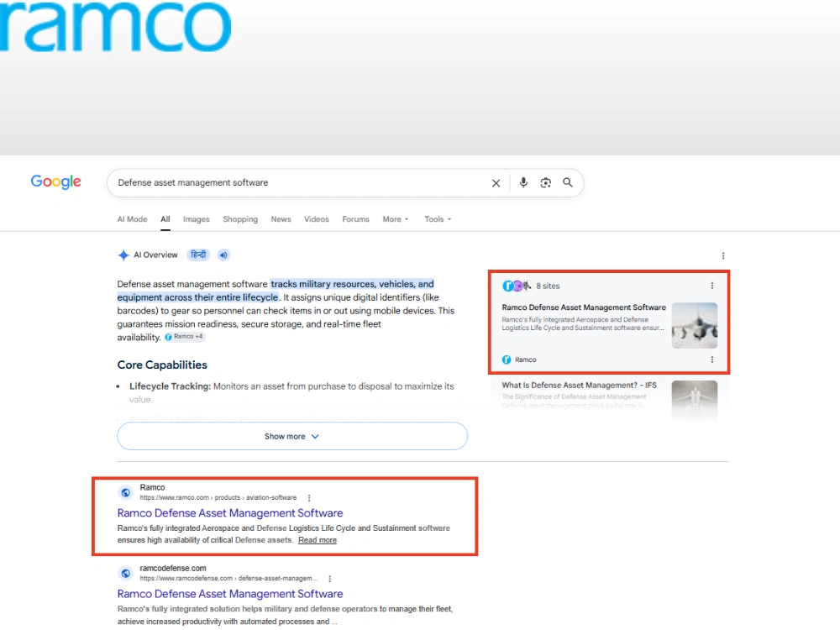Open the News results tab
Screen dimensions: 840x630
tap(281, 219)
